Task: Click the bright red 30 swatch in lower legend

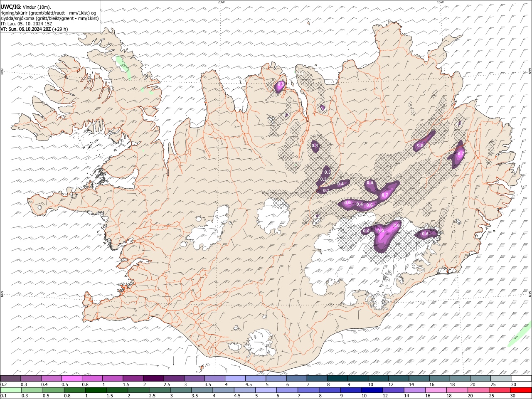Action: pyautogui.click(x=521, y=390)
